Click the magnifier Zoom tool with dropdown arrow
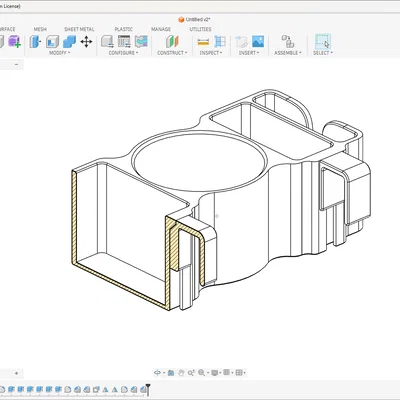Screen dimensions: 400x400 [202, 373]
